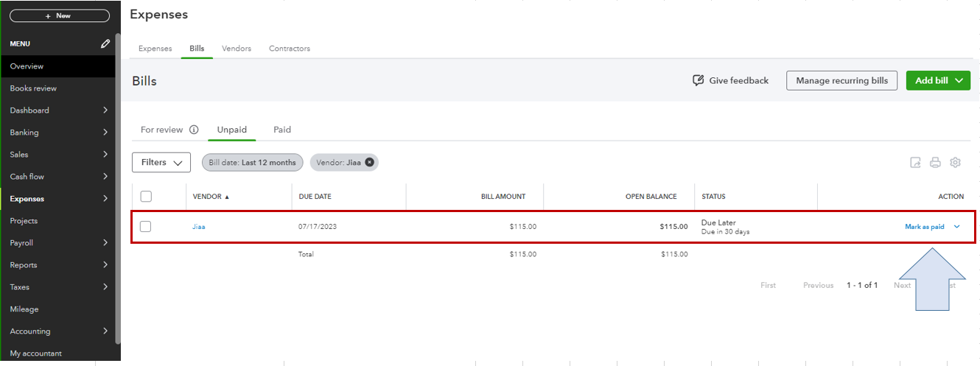Viewport: 980px width, 366px height.
Task: Click the export icon above the bills table
Action: coord(915,163)
